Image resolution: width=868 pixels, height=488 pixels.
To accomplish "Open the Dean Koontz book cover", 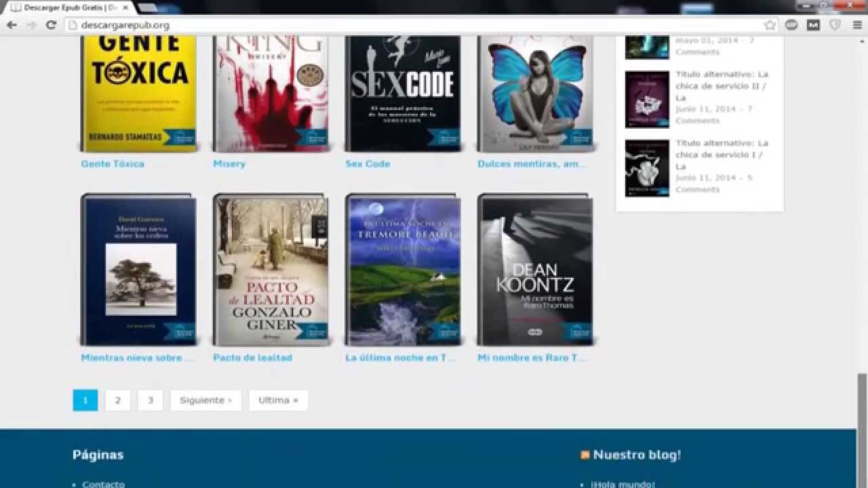I will coord(535,270).
